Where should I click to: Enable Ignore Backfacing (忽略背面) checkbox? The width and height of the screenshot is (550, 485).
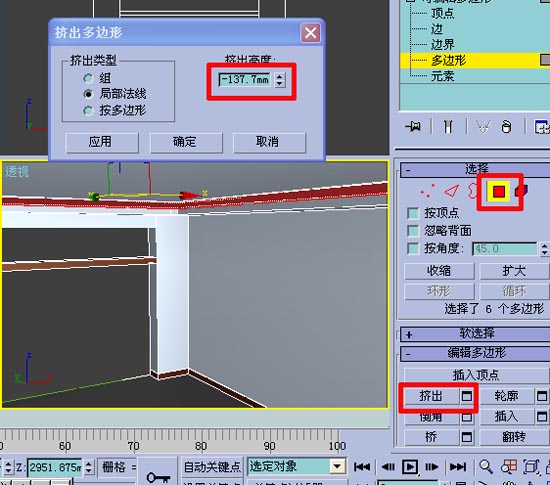(413, 231)
